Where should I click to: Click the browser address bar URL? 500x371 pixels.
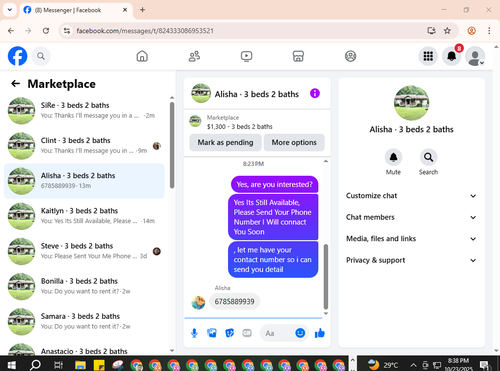click(145, 31)
